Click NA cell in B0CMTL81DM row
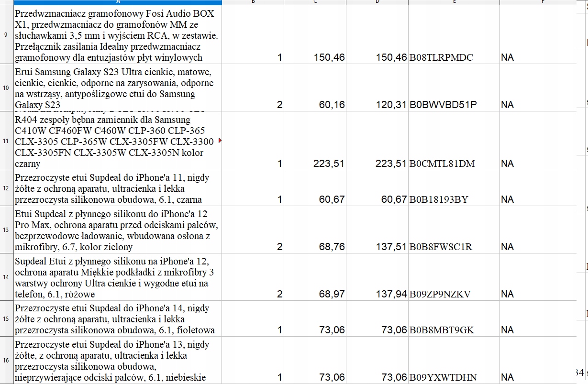The image size is (588, 384). [x=538, y=141]
